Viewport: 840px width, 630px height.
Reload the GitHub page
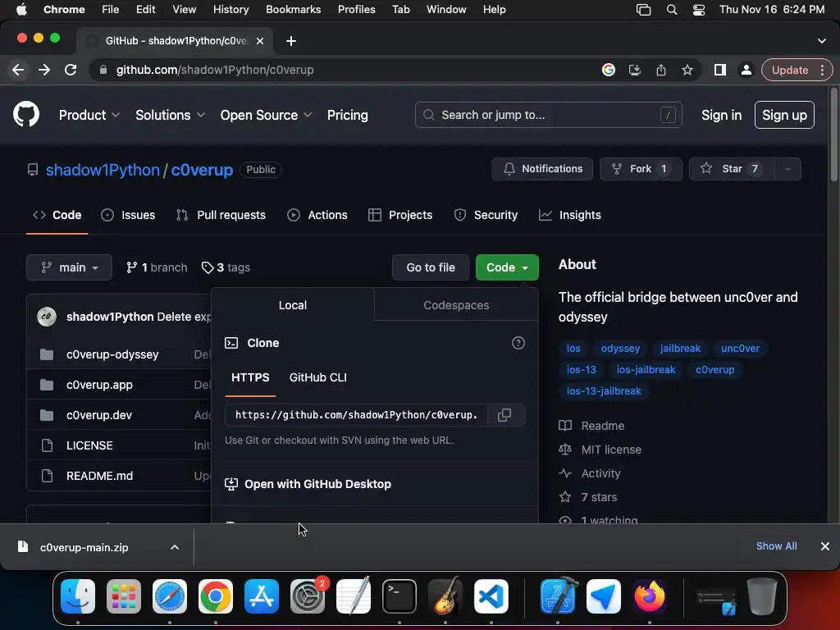pyautogui.click(x=71, y=71)
